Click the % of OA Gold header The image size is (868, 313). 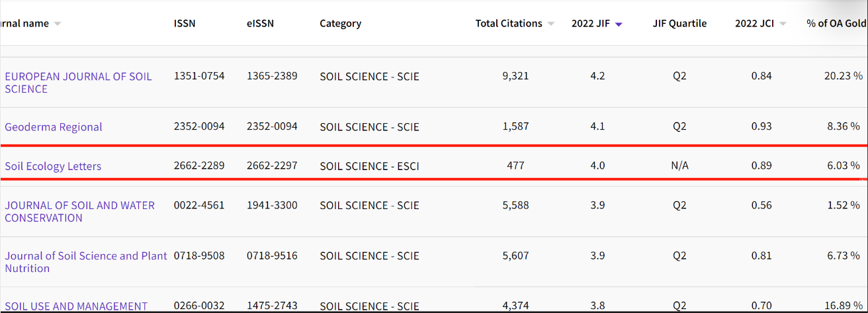tap(837, 24)
